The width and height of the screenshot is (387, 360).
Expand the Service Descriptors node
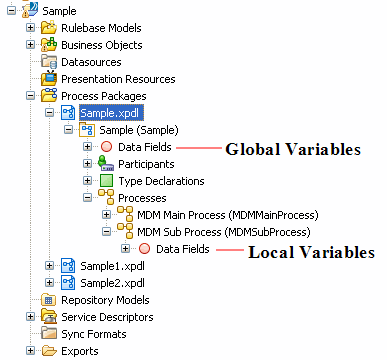coord(30,317)
